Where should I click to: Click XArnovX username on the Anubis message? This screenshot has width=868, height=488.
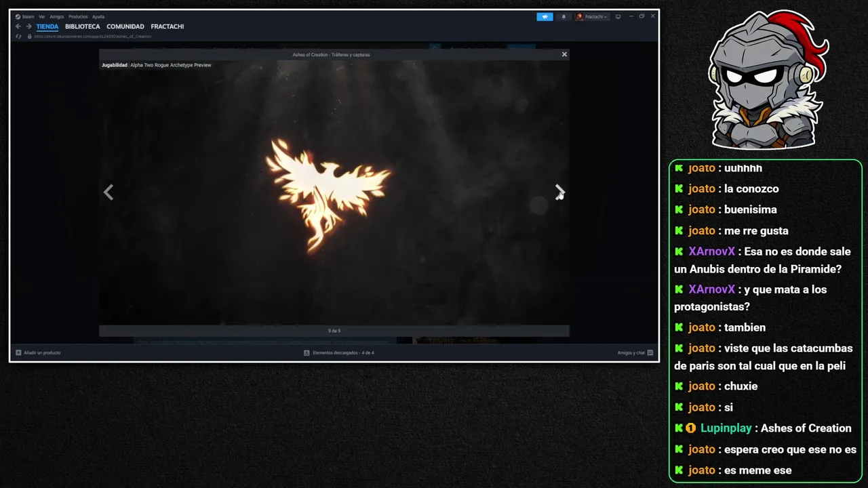(711, 251)
